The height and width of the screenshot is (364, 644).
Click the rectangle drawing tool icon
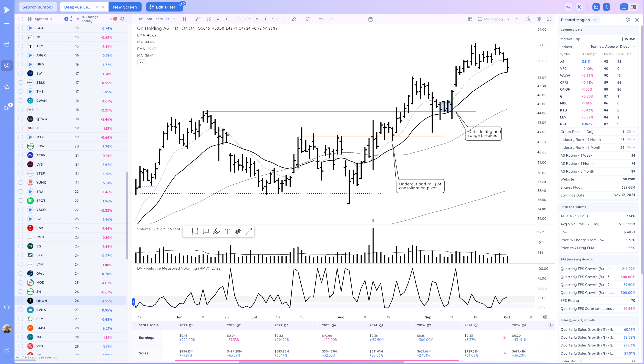tap(195, 231)
